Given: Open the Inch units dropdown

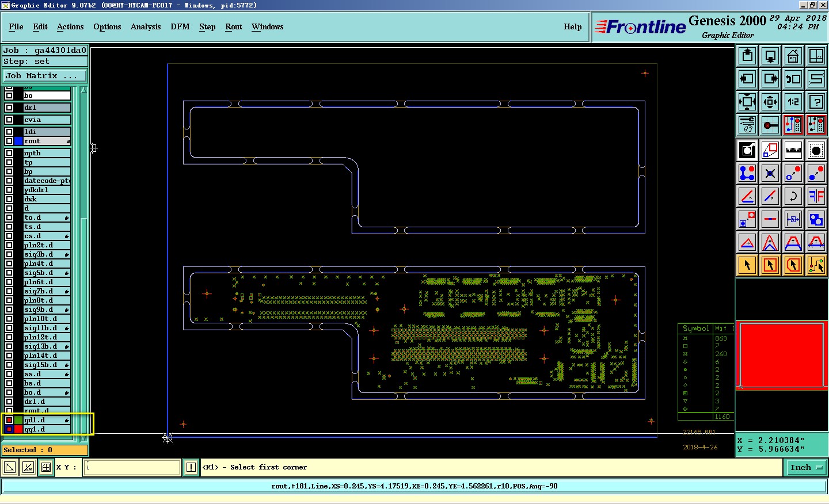Looking at the screenshot, I should click(x=806, y=468).
